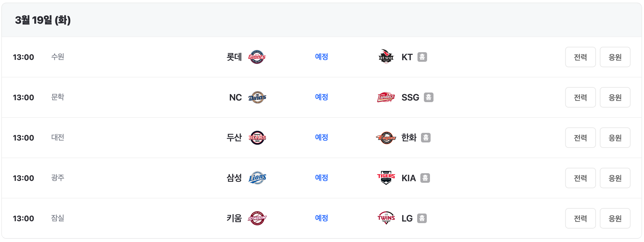Click the 홈 badge beside 한화
Viewport: 644px width, 242px height.
coord(426,138)
